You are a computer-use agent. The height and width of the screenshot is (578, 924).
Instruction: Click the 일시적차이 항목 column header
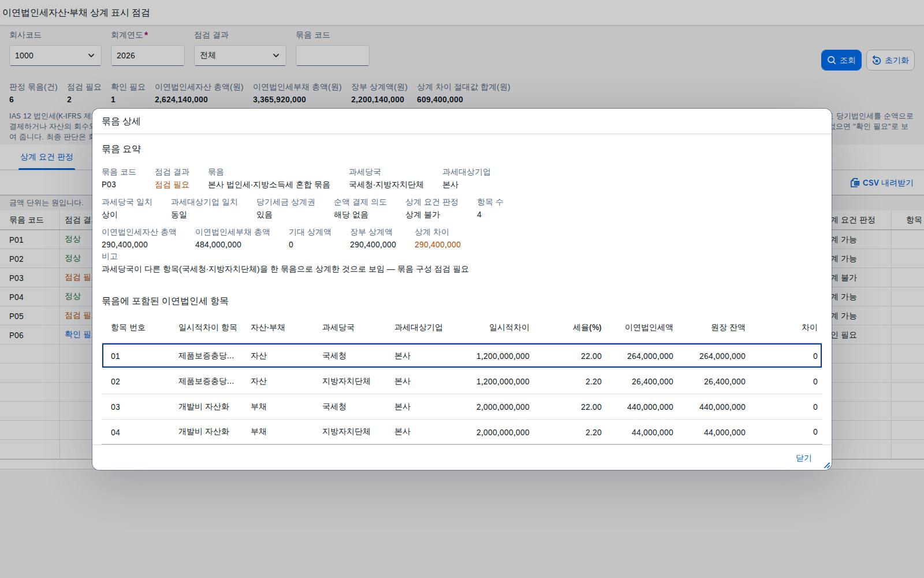208,328
